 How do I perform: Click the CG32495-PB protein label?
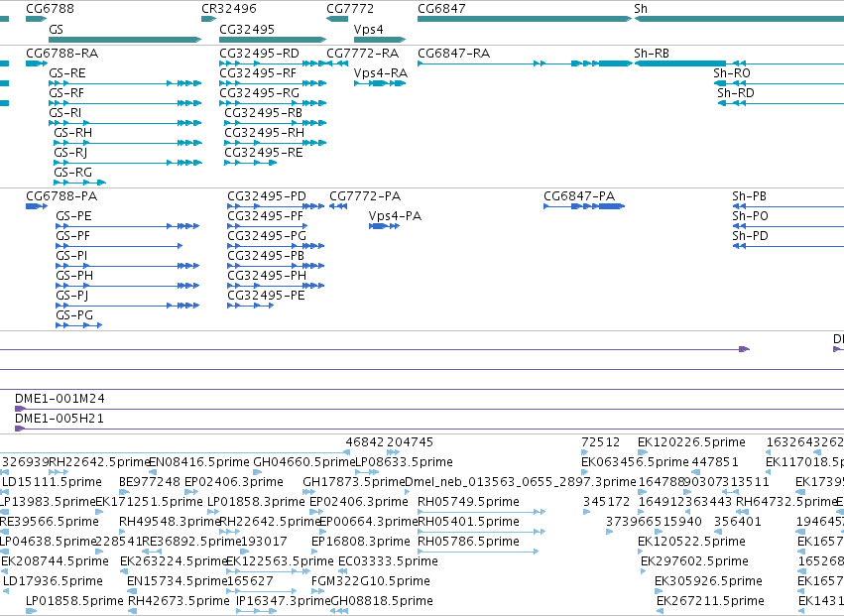(x=266, y=256)
